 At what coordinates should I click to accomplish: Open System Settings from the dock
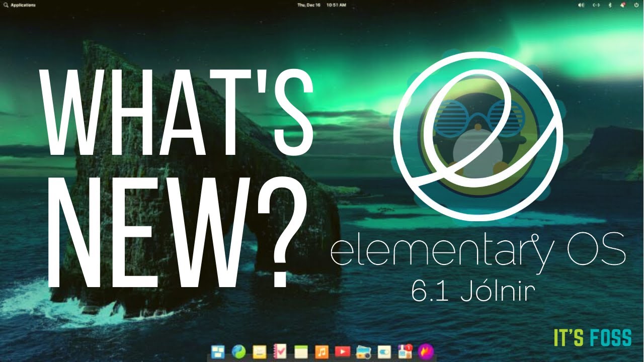point(384,351)
